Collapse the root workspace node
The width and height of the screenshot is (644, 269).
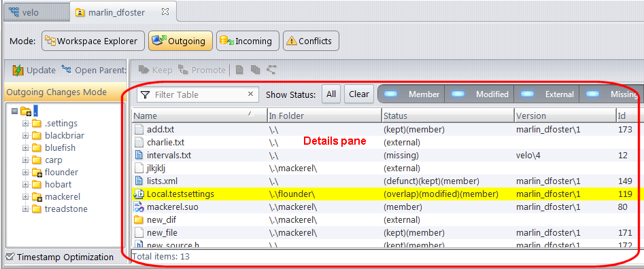(15, 111)
